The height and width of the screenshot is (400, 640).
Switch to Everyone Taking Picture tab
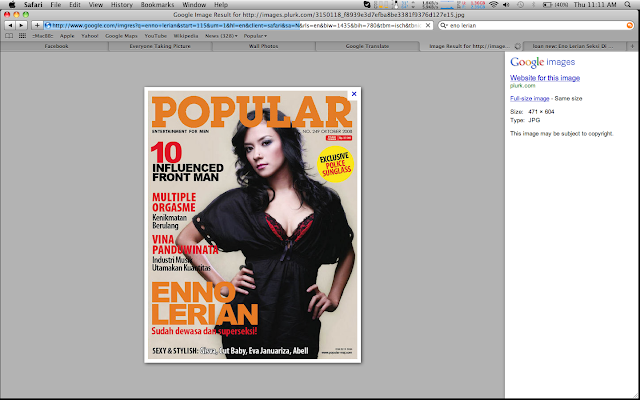(160, 46)
